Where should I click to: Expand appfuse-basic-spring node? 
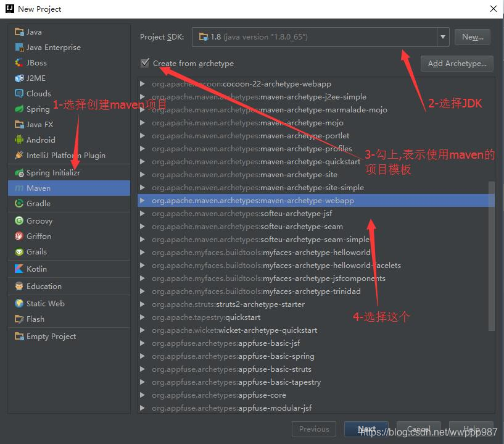(142, 356)
